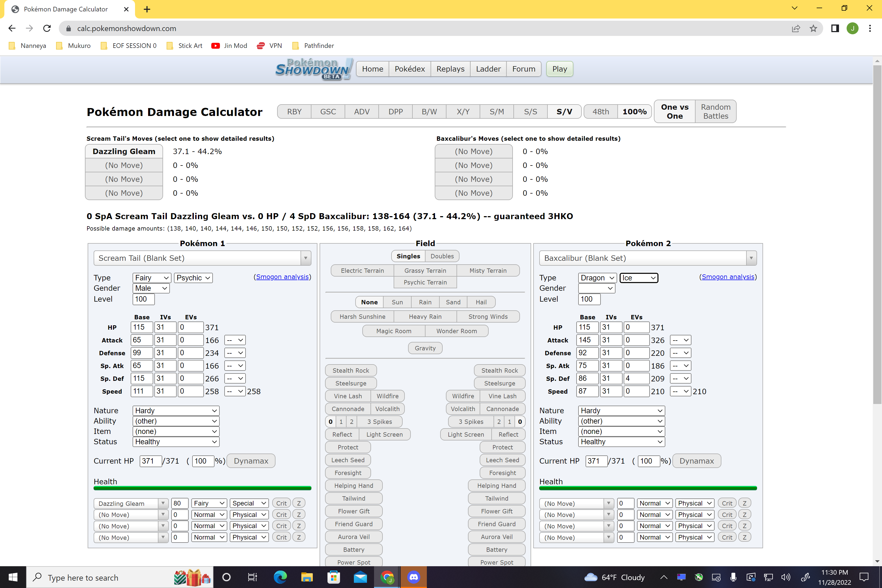
Task: Click the green Play button
Action: click(559, 69)
